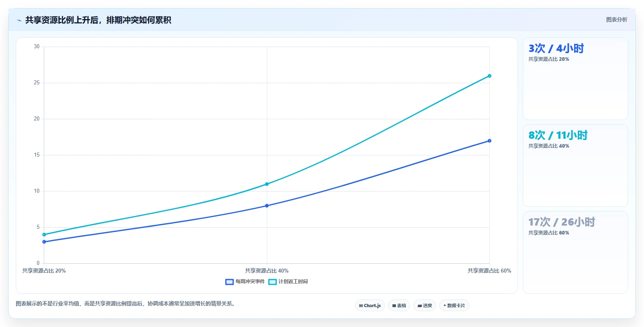Click the y-axis value 25

pyautogui.click(x=36, y=83)
